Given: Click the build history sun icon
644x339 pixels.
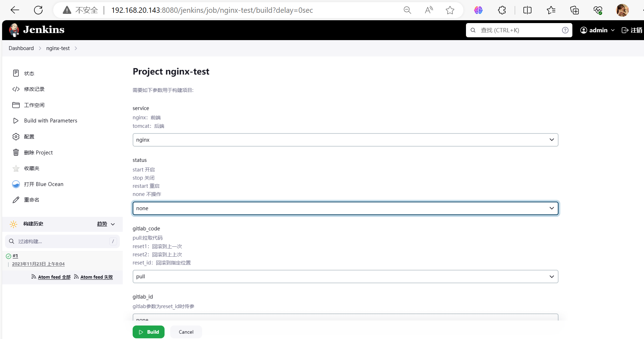Looking at the screenshot, I should point(13,224).
